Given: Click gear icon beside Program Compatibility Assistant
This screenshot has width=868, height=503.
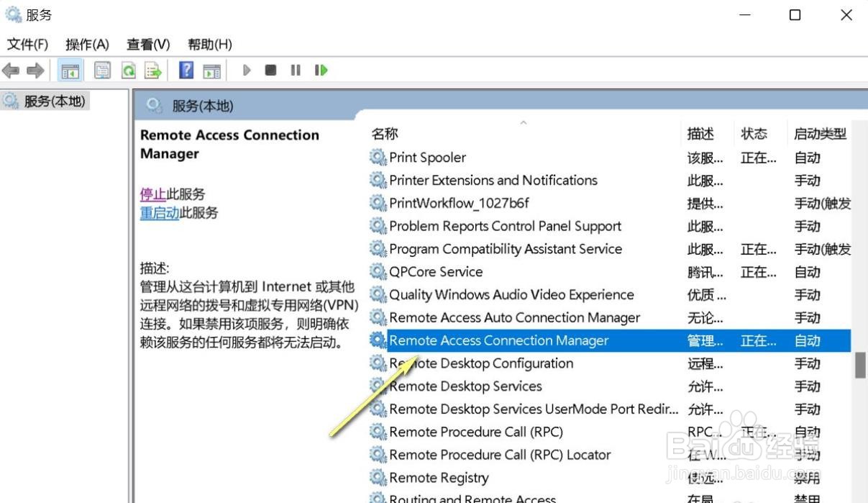Looking at the screenshot, I should 378,248.
